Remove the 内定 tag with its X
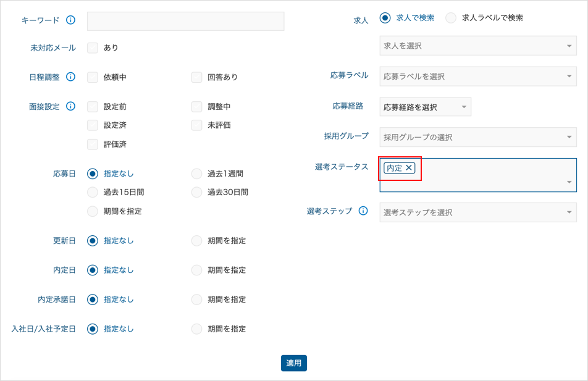588x381 pixels. coord(409,168)
